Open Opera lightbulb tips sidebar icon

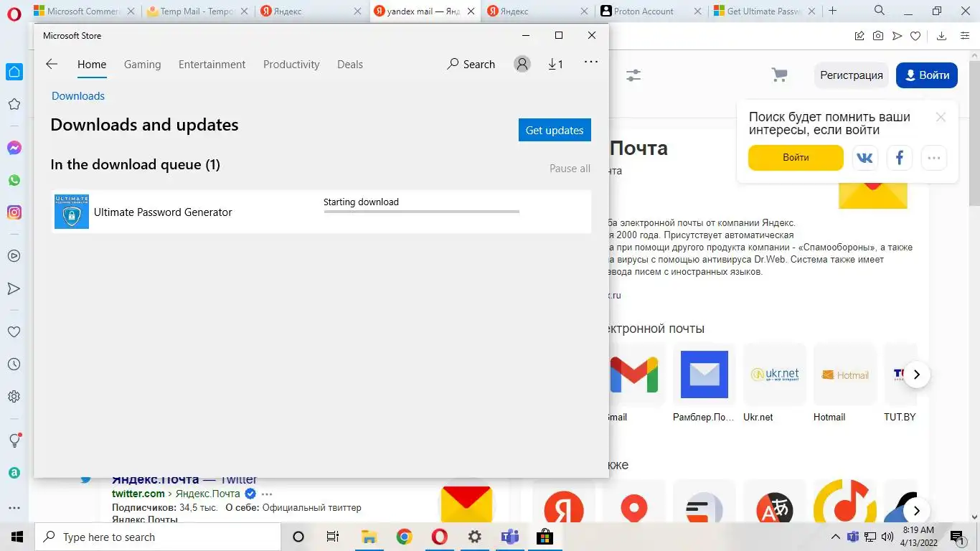[14, 440]
